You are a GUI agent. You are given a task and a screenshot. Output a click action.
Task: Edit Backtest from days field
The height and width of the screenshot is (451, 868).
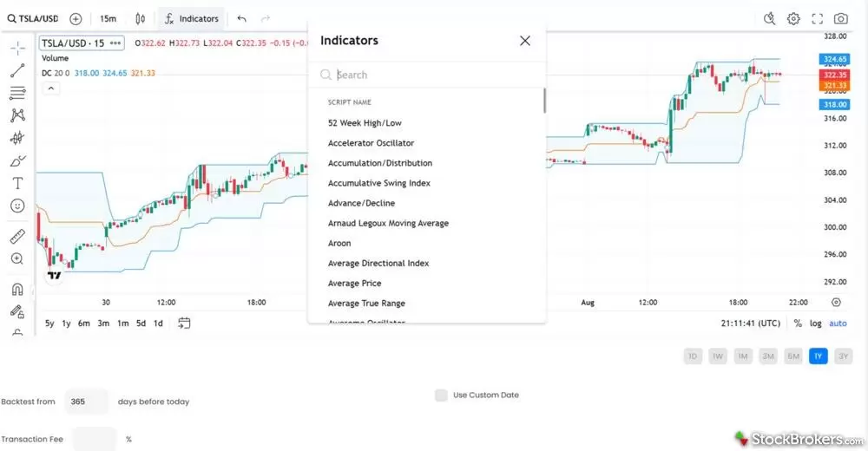(87, 402)
